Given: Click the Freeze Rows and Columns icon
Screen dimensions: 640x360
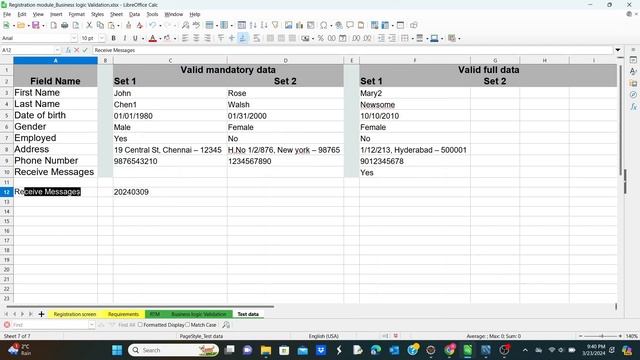Looking at the screenshot, I should click(x=385, y=25).
